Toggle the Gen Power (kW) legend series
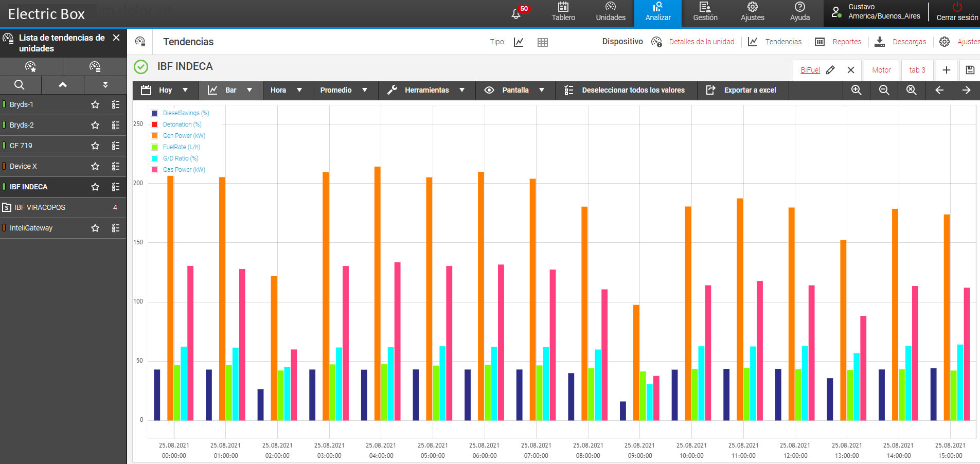This screenshot has height=464, width=980. point(184,136)
